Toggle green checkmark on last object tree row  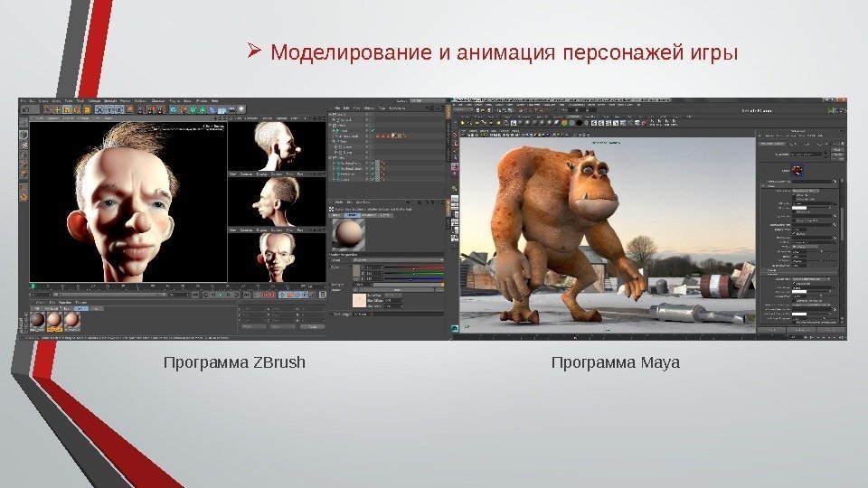pyautogui.click(x=372, y=179)
